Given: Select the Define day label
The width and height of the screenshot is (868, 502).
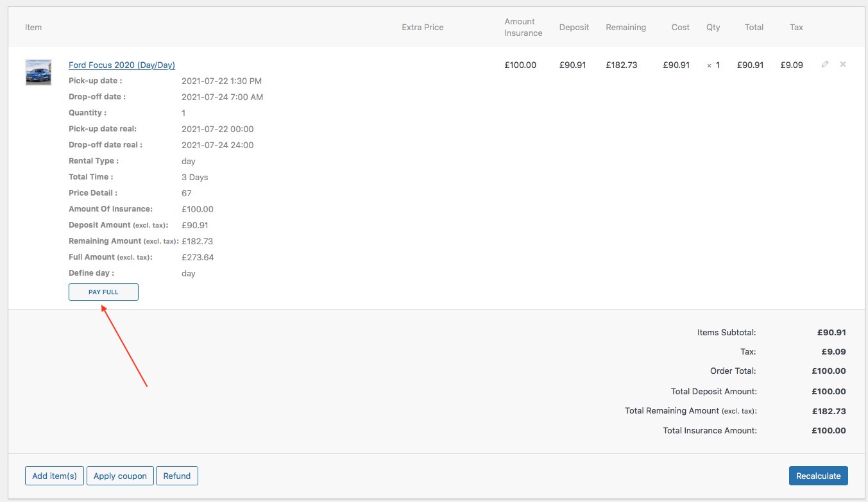Looking at the screenshot, I should click(91, 273).
